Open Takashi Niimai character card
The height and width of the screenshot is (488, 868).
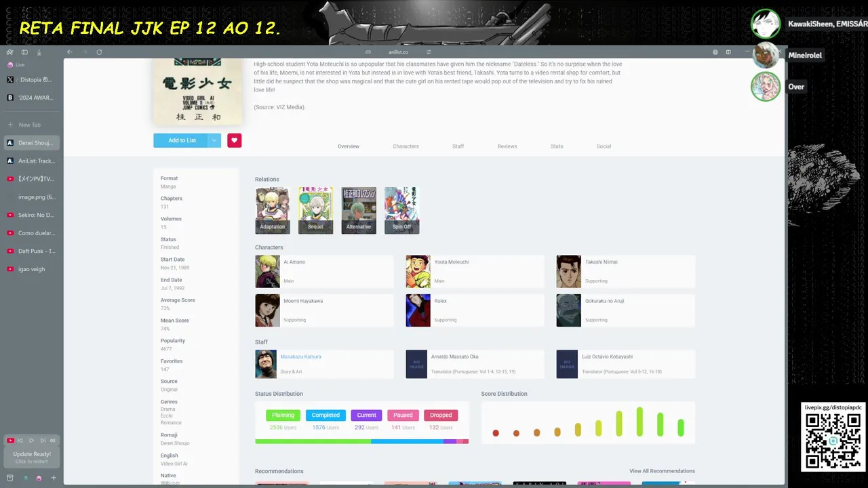[625, 271]
